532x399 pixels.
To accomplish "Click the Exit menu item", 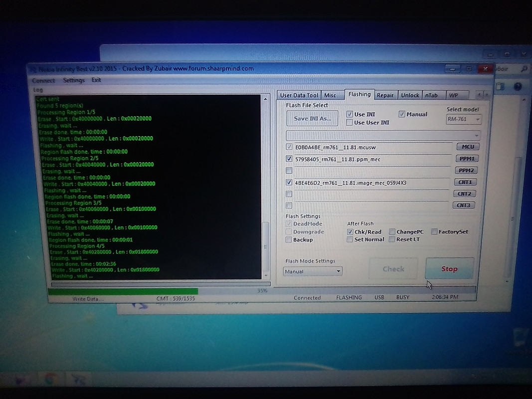I will pos(96,80).
